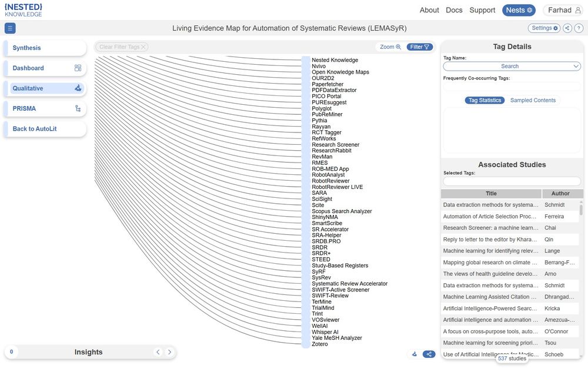Viewport: 588px width, 368px height.
Task: Select the ResearchRabbit tag
Action: point(332,151)
